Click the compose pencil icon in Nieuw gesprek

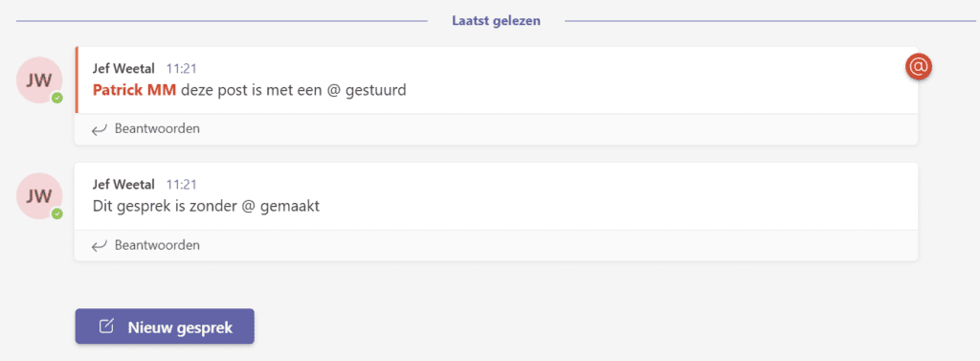click(x=107, y=327)
